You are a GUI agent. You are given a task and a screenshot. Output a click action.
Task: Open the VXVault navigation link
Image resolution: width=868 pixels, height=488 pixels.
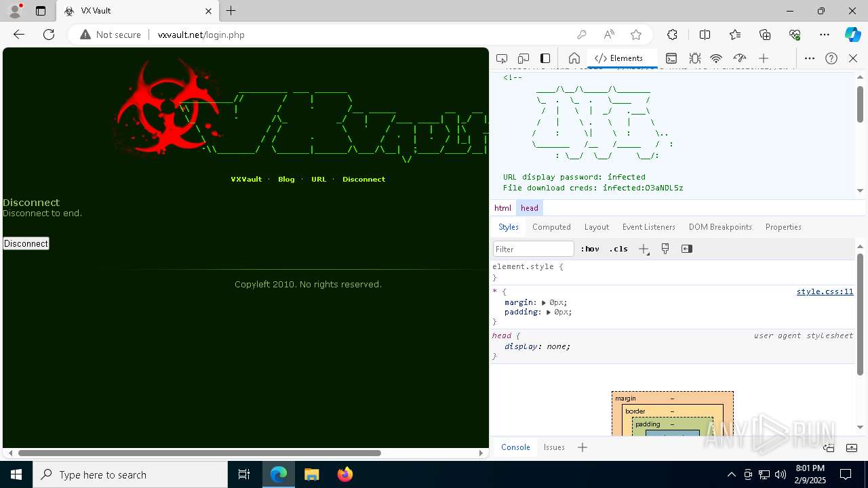tap(246, 180)
